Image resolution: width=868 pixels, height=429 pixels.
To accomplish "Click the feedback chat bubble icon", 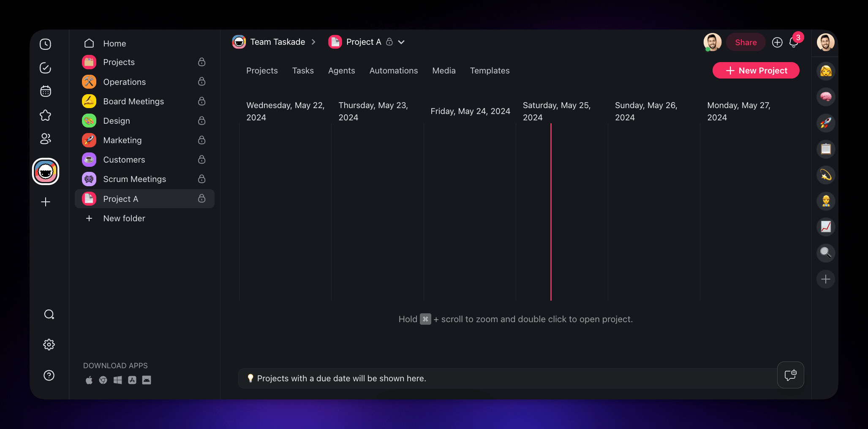I will click(x=790, y=375).
